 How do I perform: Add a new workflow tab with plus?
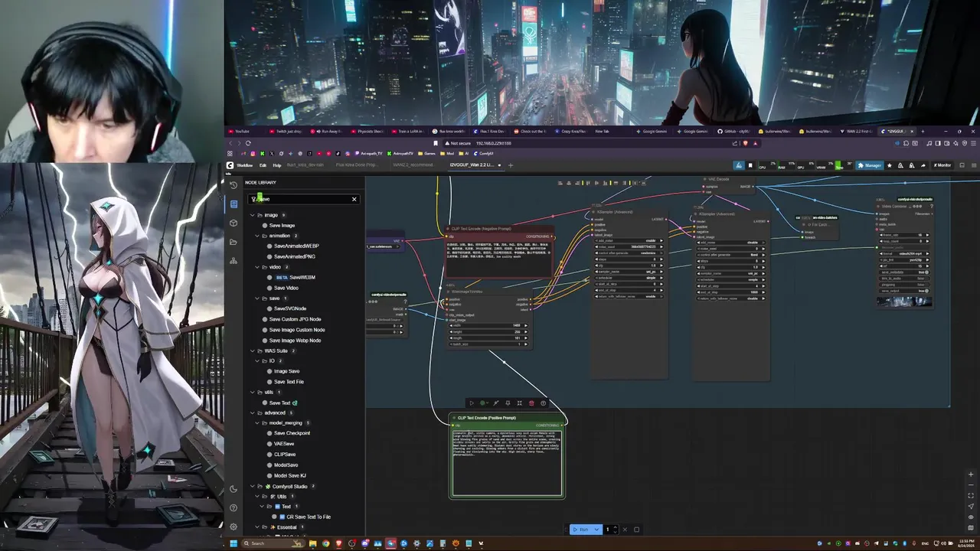[511, 165]
